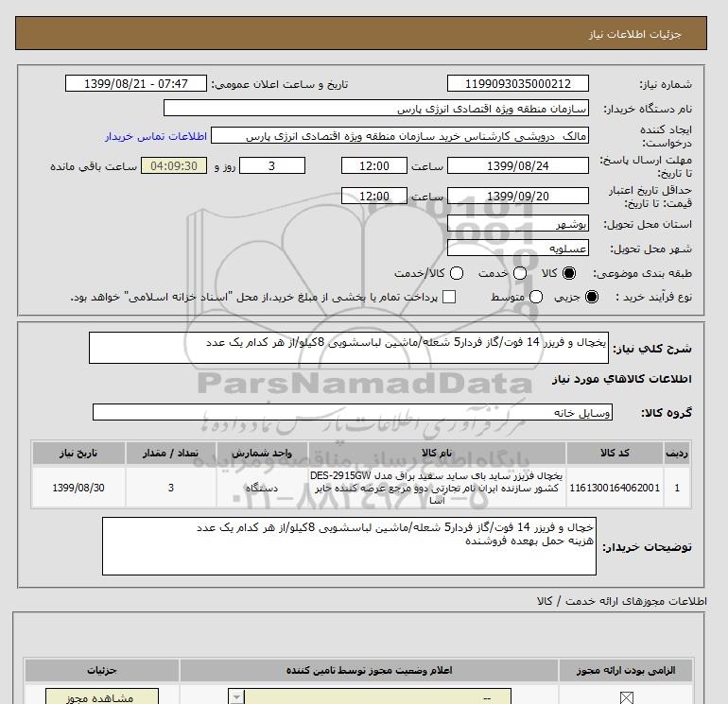Click the تاریخ نیاز column header
This screenshot has height=704, width=728.
coord(78,453)
